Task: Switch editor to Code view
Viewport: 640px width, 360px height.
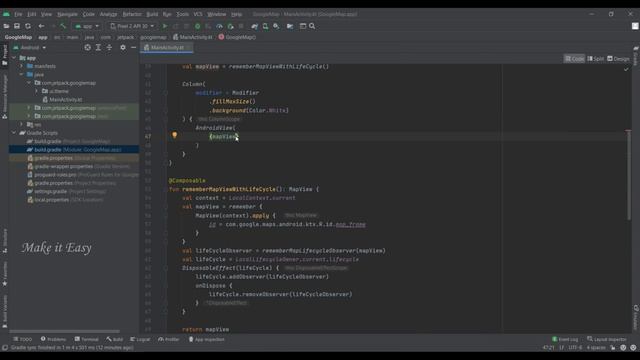Action: tap(574, 59)
